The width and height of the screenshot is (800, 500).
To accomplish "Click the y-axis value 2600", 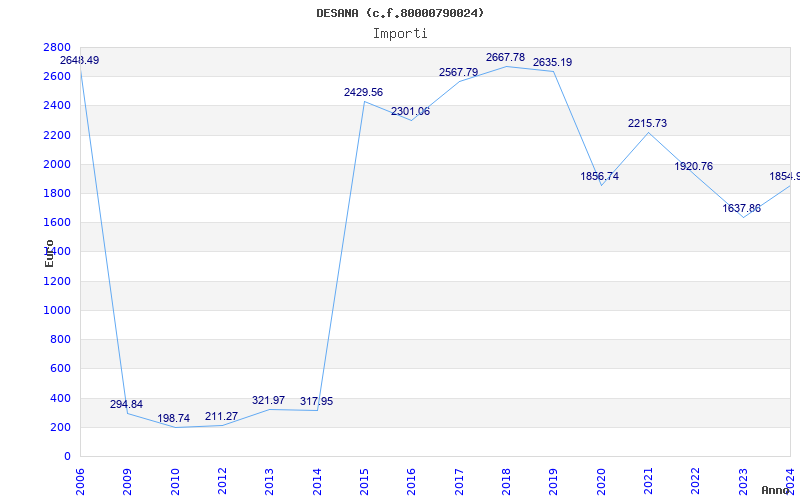I will 57,77.
